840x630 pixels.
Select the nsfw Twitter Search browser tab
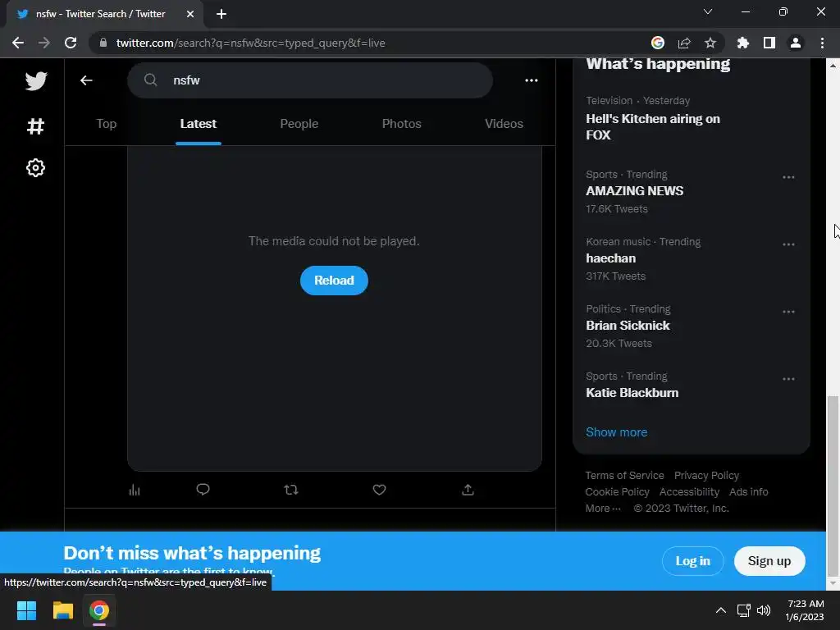point(104,15)
